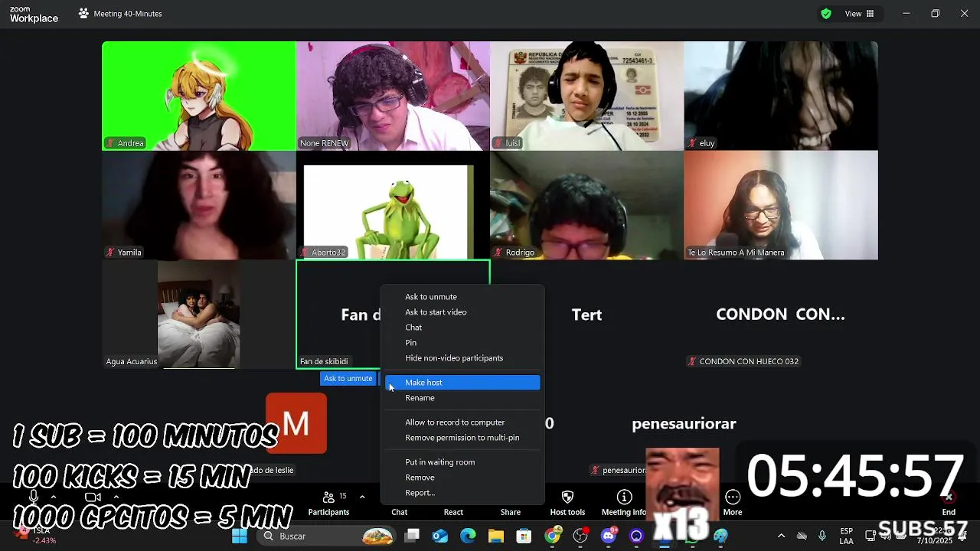Open the ESP LAA language switcher
This screenshot has height=551, width=980.
847,536
